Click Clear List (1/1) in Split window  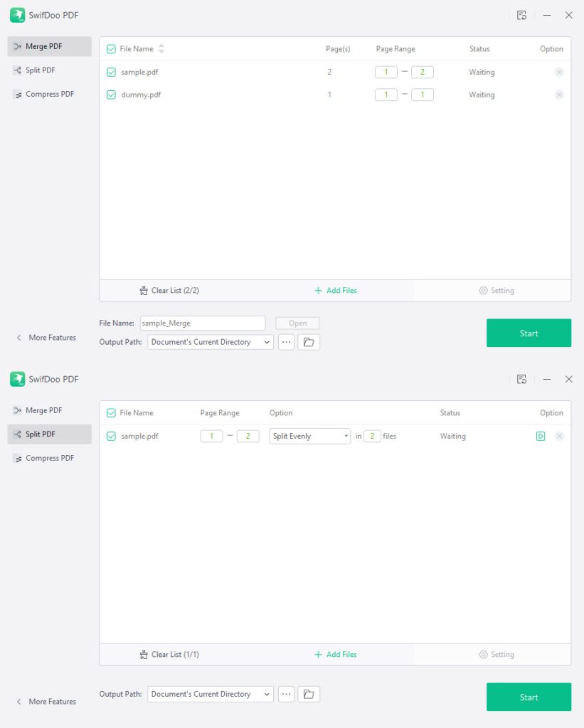(x=169, y=655)
